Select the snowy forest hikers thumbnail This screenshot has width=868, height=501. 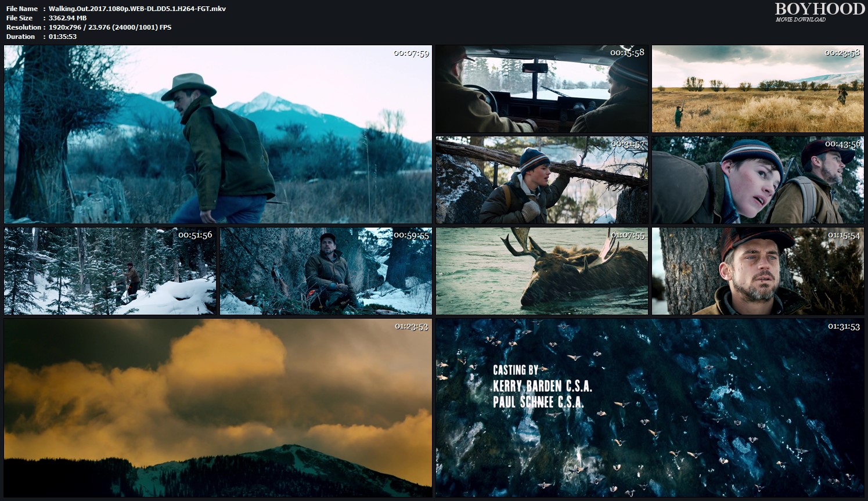[110, 271]
